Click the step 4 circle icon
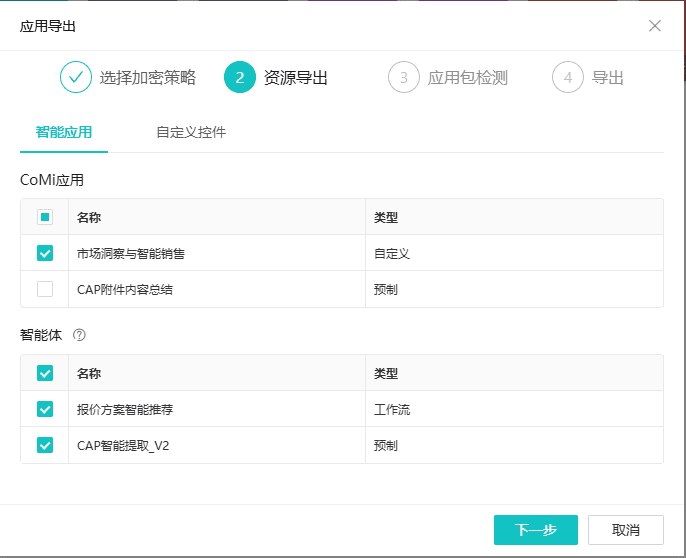686x558 pixels. (568, 77)
